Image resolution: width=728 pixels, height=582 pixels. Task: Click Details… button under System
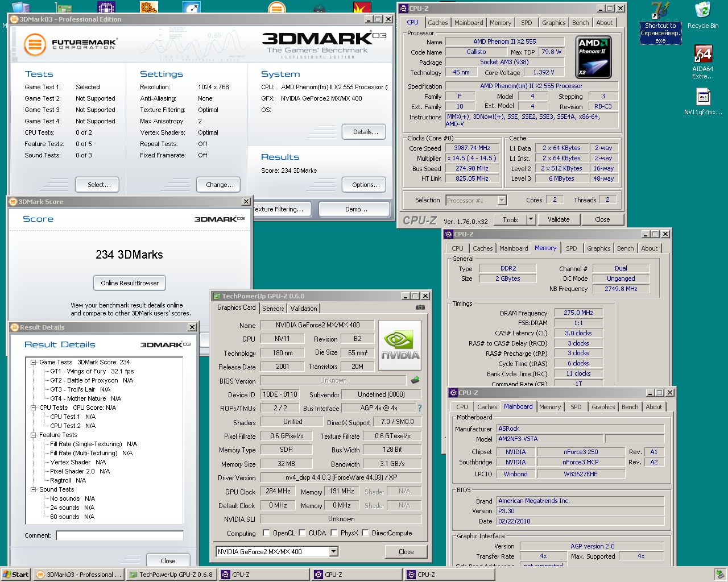(x=365, y=132)
